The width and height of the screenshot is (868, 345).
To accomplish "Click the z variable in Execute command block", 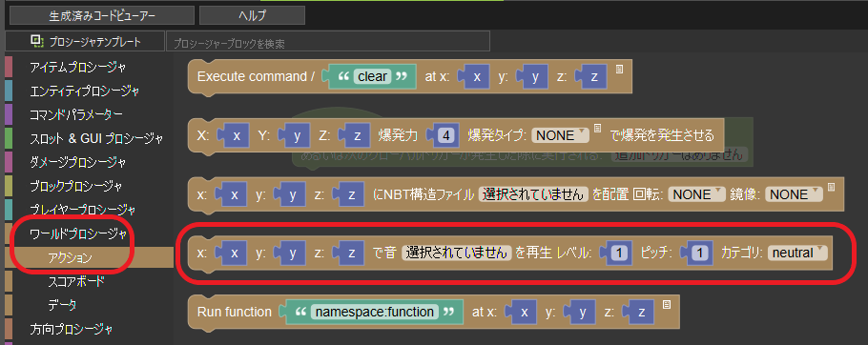I will tap(594, 77).
